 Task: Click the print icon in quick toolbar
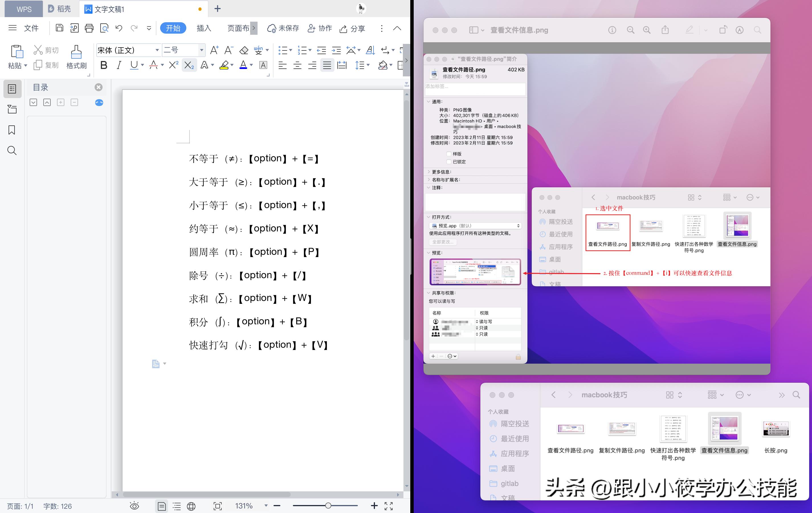(x=89, y=28)
